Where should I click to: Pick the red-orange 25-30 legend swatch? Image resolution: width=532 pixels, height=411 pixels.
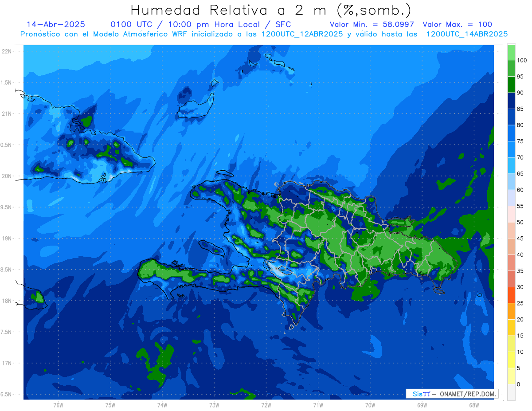pos(511,295)
